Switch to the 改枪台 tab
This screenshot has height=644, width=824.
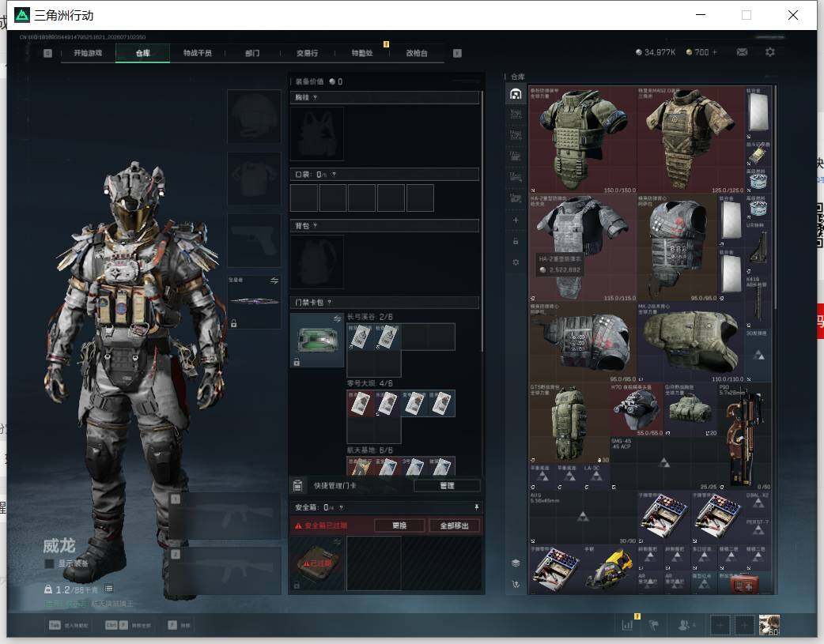tap(417, 53)
